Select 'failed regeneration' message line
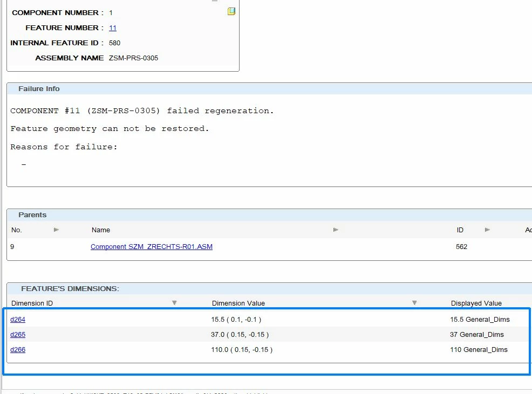 (142, 110)
